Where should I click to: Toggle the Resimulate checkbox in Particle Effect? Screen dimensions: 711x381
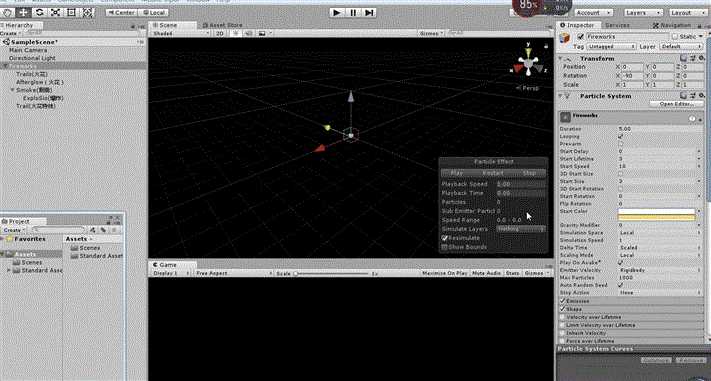pyautogui.click(x=445, y=238)
